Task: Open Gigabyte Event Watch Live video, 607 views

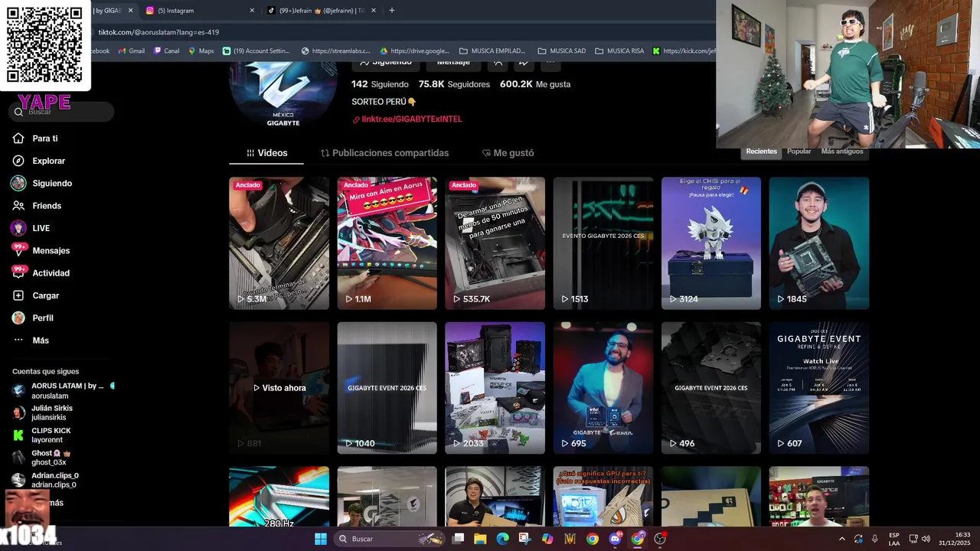Action: point(819,388)
